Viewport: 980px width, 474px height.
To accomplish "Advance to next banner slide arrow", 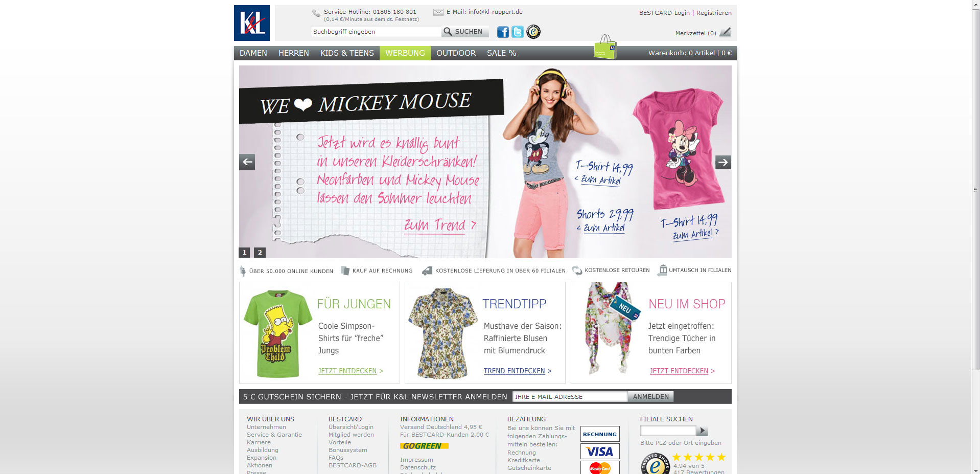I will pyautogui.click(x=723, y=162).
